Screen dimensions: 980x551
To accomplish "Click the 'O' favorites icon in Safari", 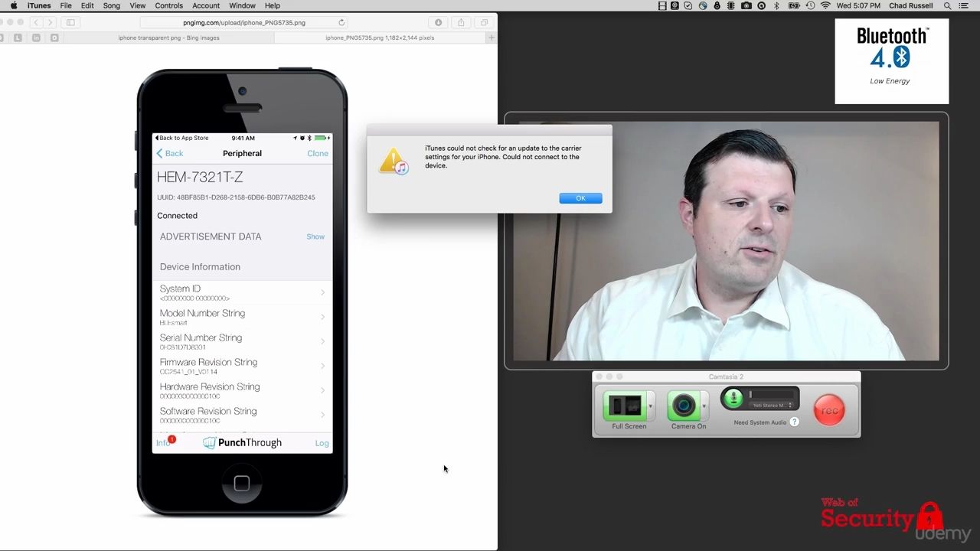I will pyautogui.click(x=54, y=37).
